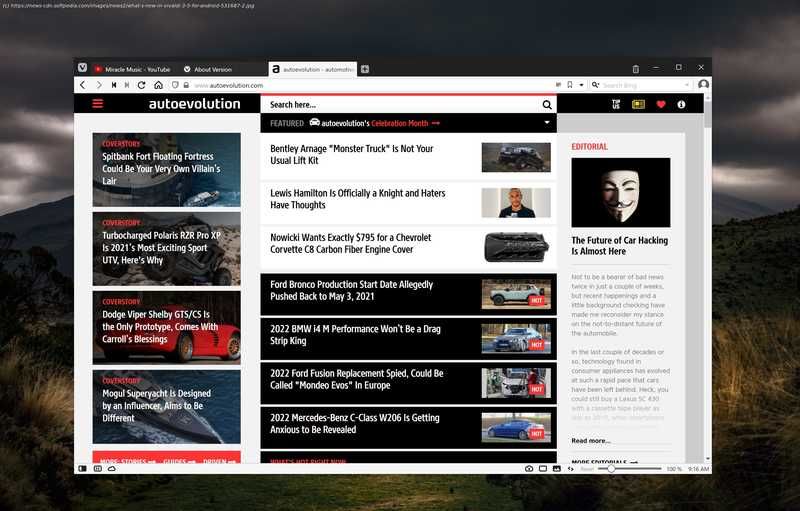Open the closed tabs trash icon
The height and width of the screenshot is (511, 800).
[x=636, y=69]
